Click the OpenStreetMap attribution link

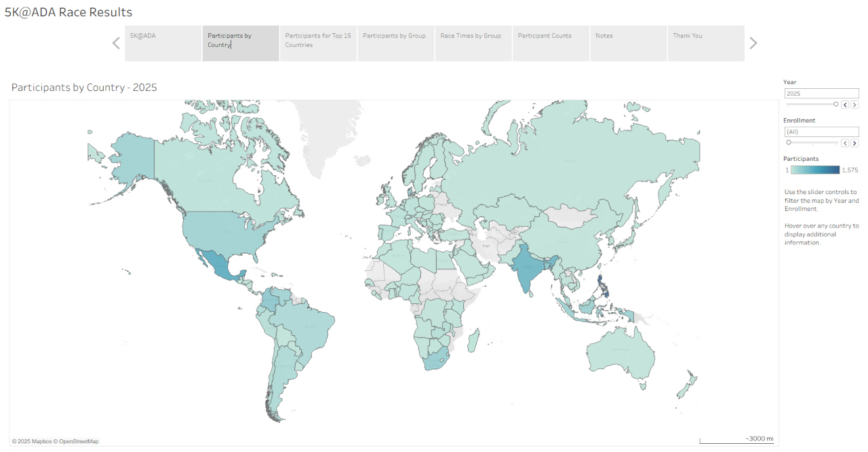[x=79, y=441]
